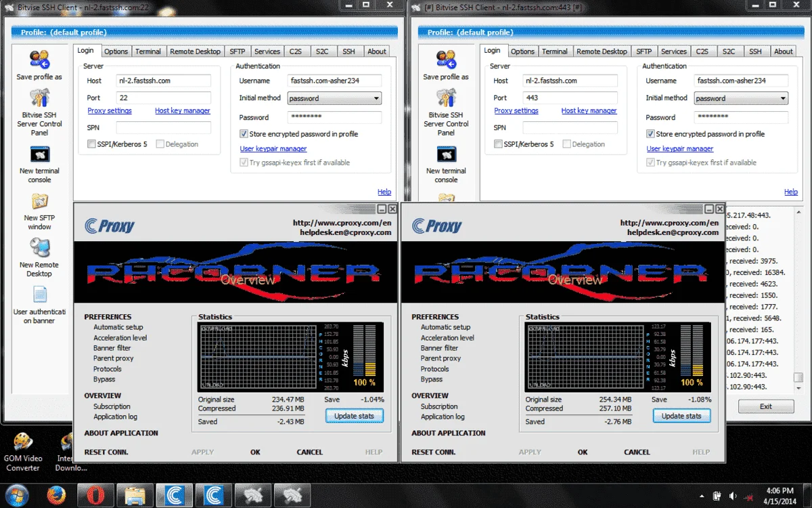Click Host field in the port 22 window
The image size is (812, 508).
pos(163,81)
